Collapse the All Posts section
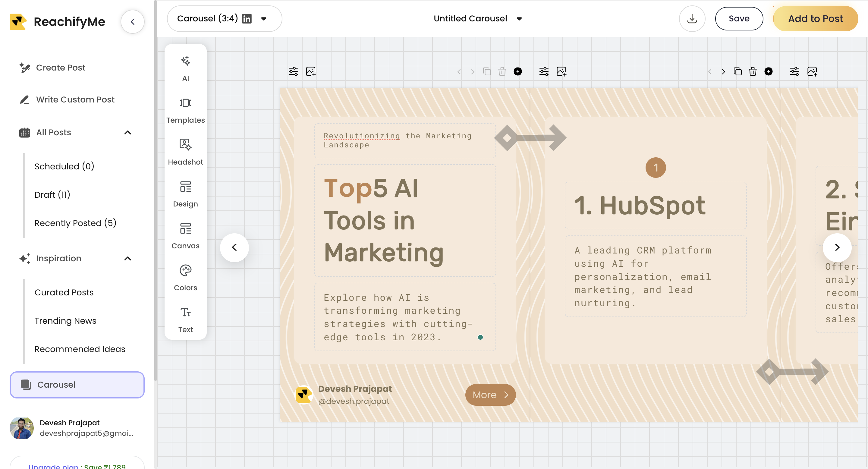This screenshot has height=469, width=868. point(127,132)
